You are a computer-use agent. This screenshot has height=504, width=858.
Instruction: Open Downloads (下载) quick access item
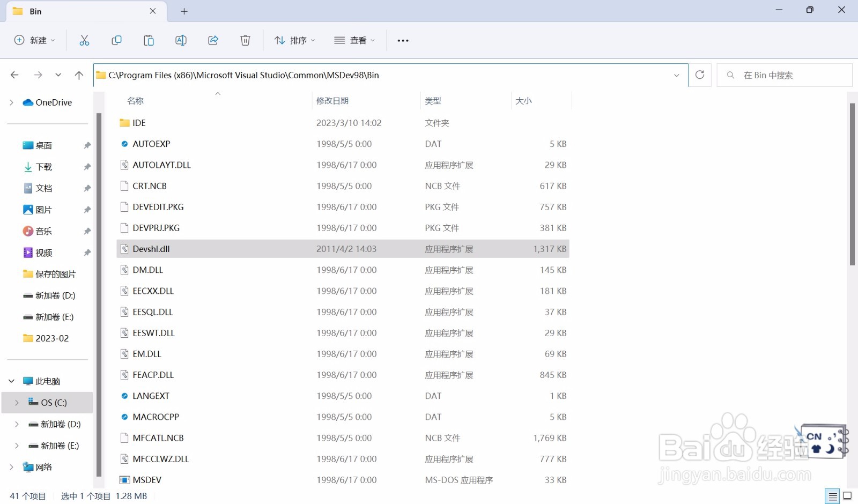[38, 167]
